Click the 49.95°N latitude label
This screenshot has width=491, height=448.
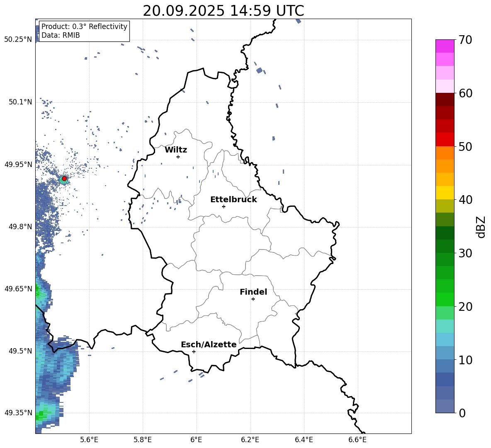click(18, 164)
